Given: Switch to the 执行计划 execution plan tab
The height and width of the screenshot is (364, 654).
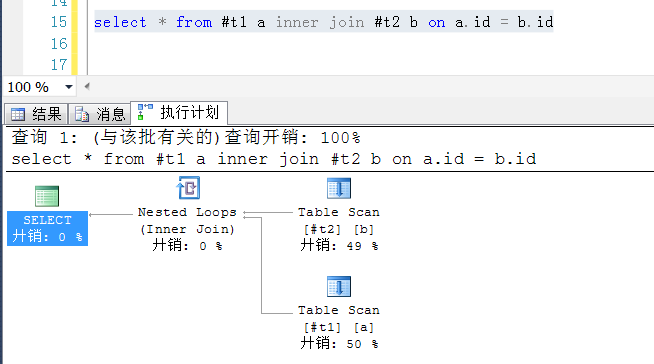Looking at the screenshot, I should click(179, 113).
